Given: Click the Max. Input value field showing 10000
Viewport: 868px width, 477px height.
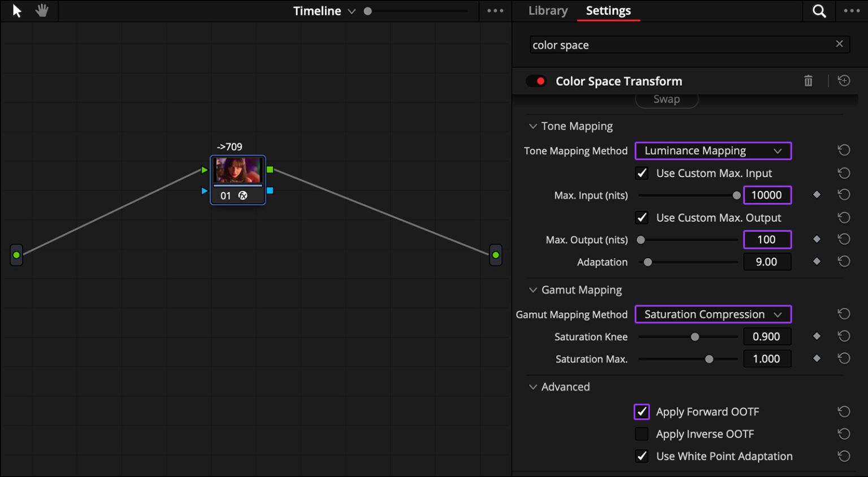Looking at the screenshot, I should pyautogui.click(x=767, y=194).
